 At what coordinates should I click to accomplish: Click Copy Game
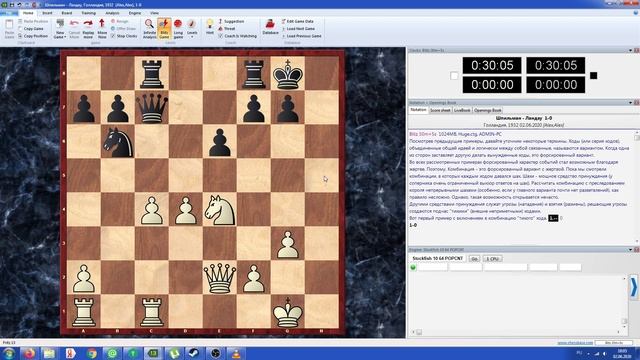click(31, 29)
